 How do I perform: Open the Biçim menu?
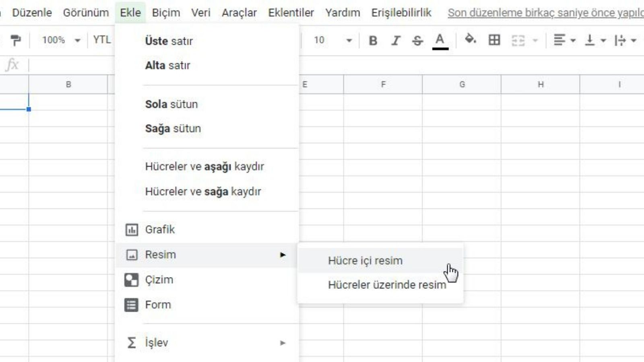tap(166, 13)
